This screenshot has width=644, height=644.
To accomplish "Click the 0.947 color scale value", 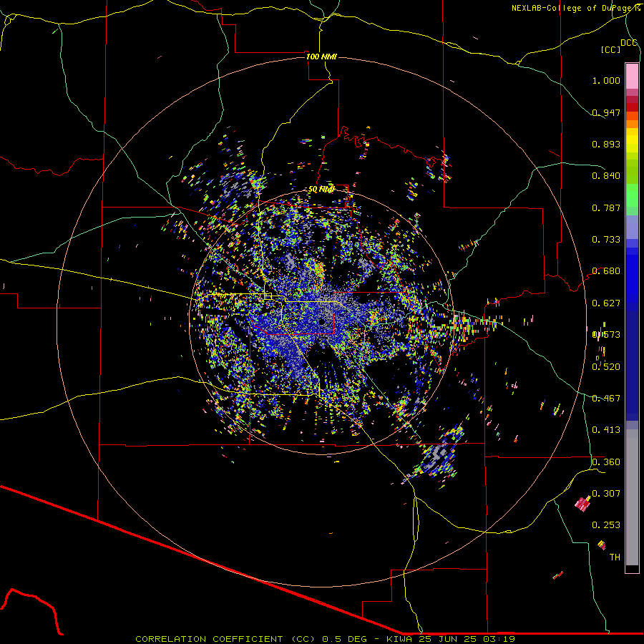I will click(606, 112).
